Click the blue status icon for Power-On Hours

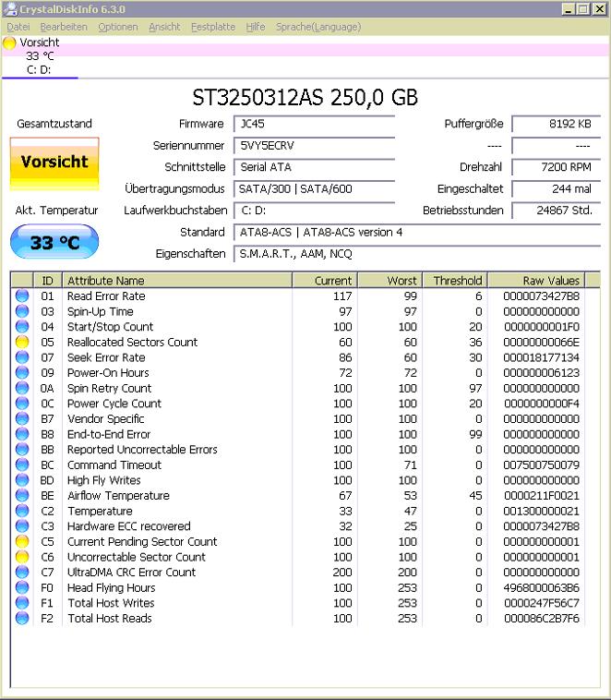[22, 372]
